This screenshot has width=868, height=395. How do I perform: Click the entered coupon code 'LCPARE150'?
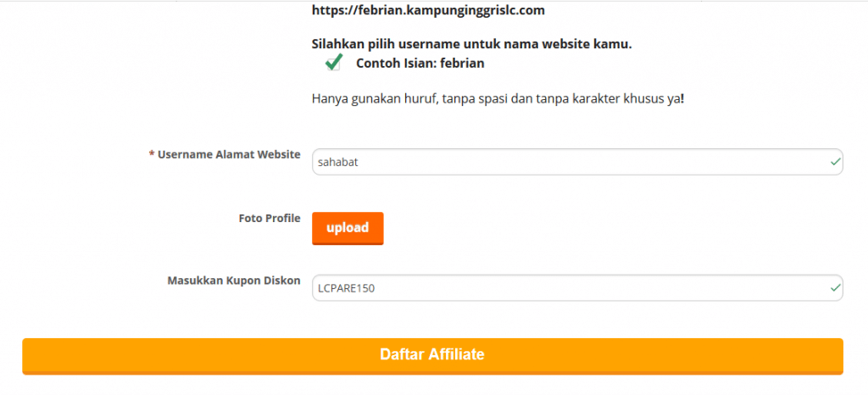[347, 288]
